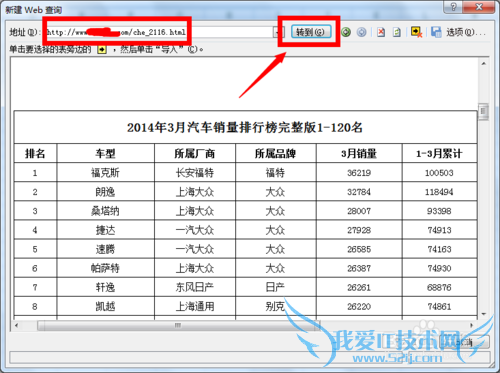Click the 车型 column header
The width and height of the screenshot is (500, 373).
coord(105,154)
